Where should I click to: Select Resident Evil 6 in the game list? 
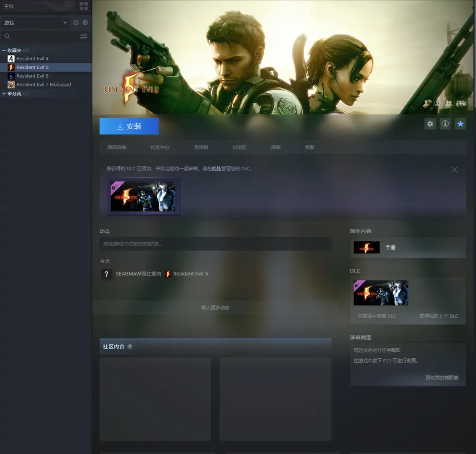[46, 76]
